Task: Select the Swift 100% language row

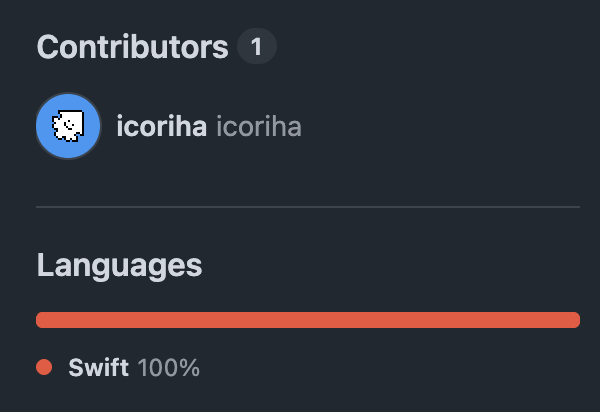Action: 118,368
